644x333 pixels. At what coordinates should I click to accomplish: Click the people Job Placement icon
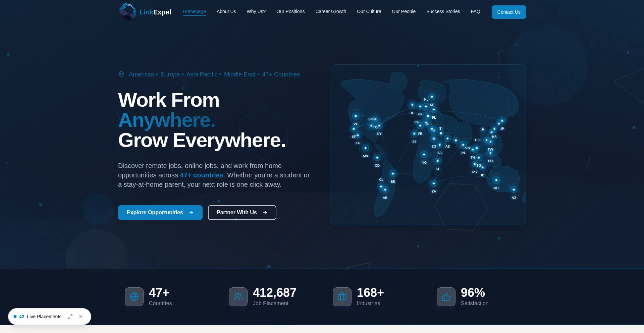238,297
